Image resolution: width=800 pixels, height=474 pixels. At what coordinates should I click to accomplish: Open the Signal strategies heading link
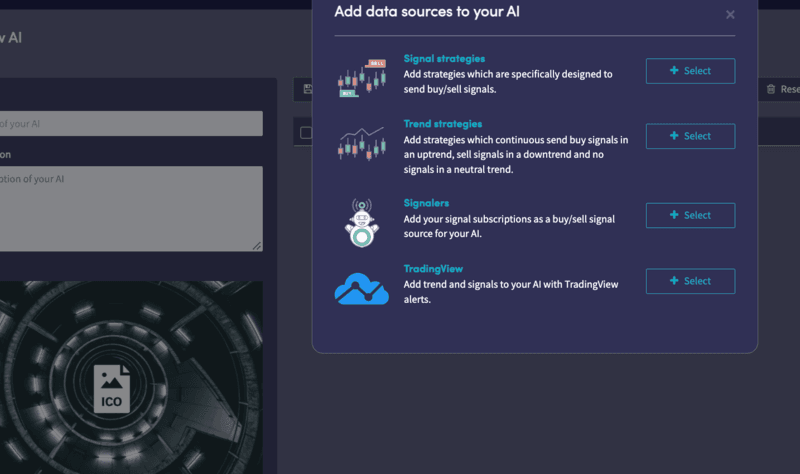(444, 59)
